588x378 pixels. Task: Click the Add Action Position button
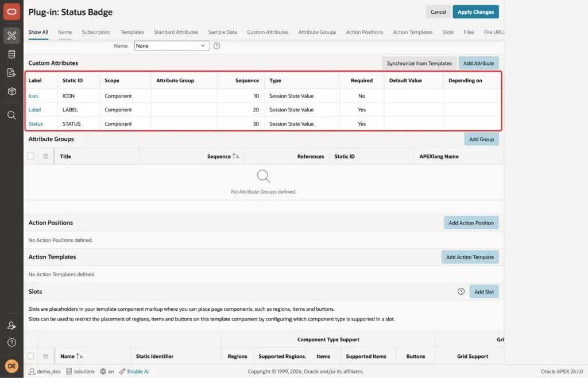(x=471, y=223)
